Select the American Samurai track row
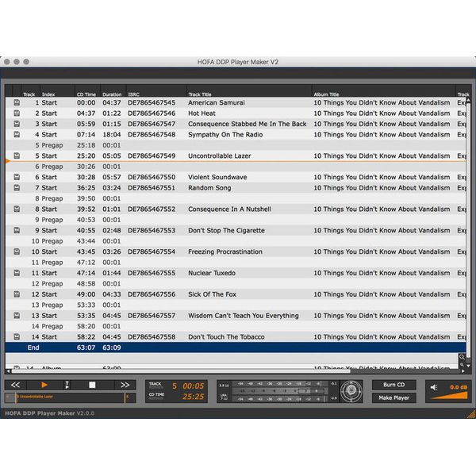 click(217, 103)
